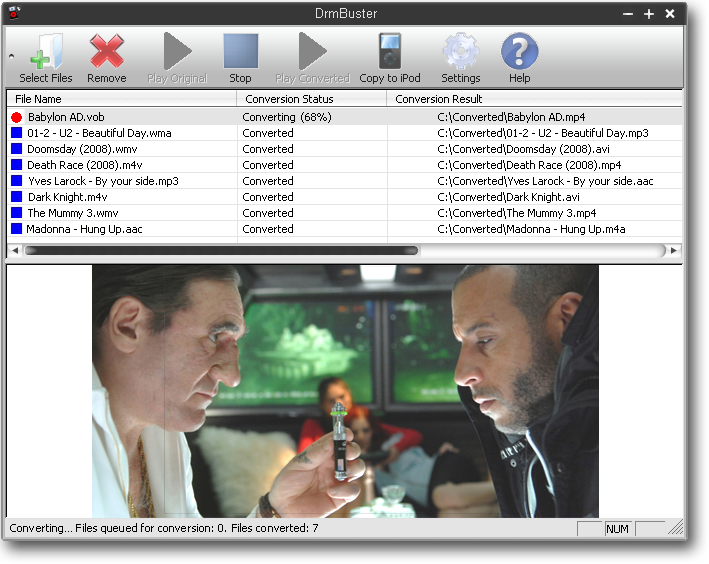Click the dark horizontal scrollbar thumb
This screenshot has width=709, height=564.
221,250
